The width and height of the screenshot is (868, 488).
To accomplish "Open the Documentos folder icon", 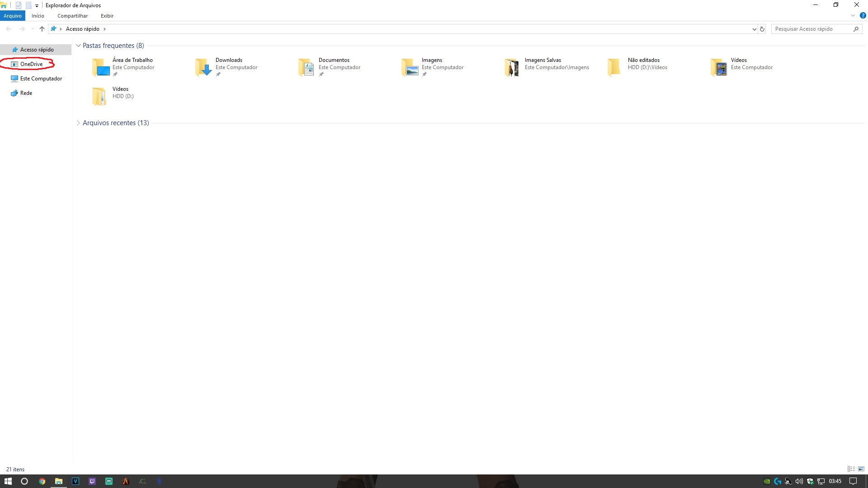I will tap(307, 67).
